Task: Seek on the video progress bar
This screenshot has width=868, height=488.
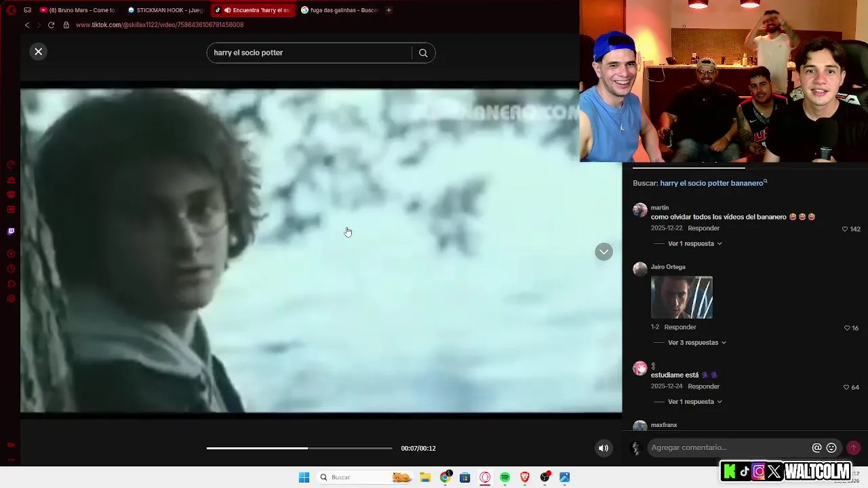Action: [x=299, y=448]
